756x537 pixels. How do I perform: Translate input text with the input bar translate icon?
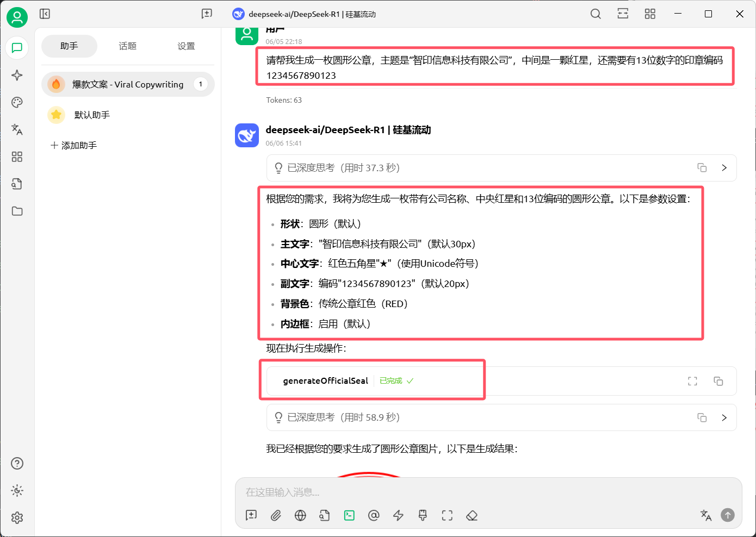pyautogui.click(x=706, y=515)
